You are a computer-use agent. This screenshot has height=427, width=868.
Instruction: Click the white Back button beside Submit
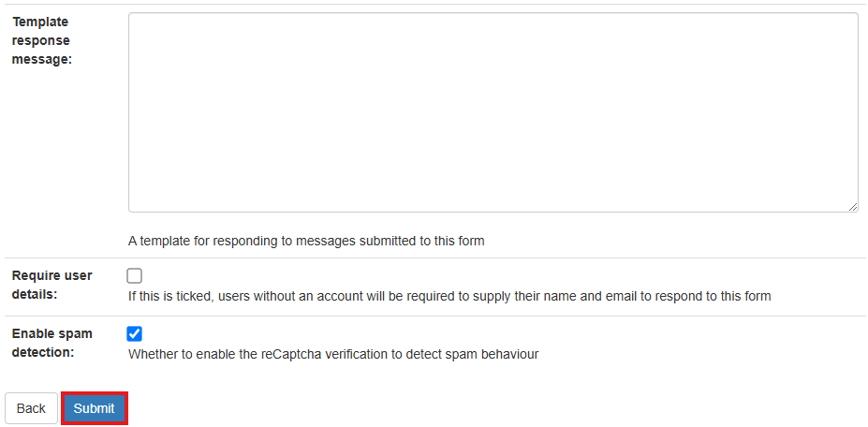click(x=31, y=408)
